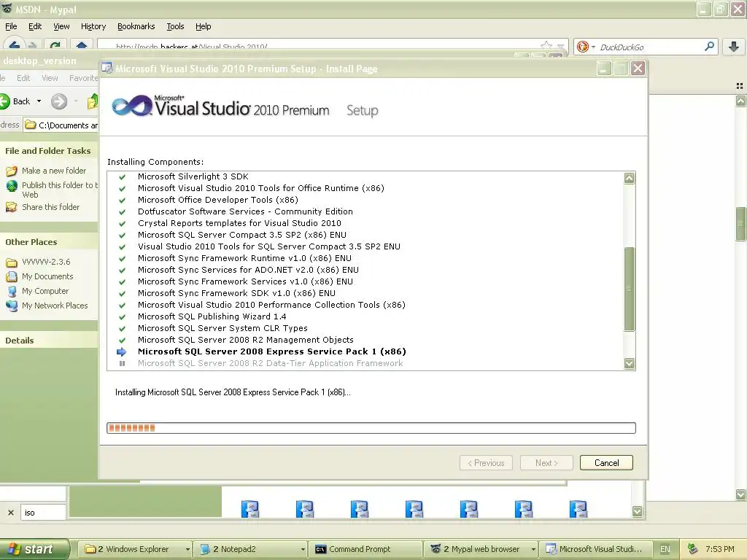
Task: Click Mypal page scrollbar up arrow
Action: point(740,101)
